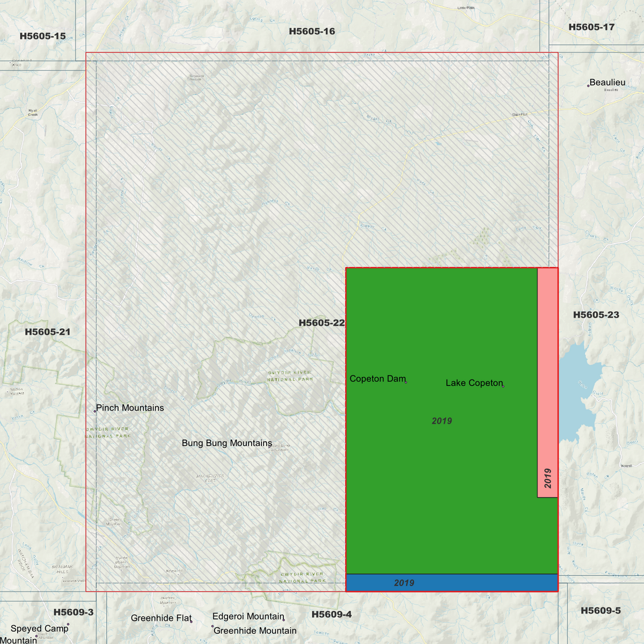The height and width of the screenshot is (644, 644).
Task: Select the Copeton Dam label
Action: coord(378,379)
